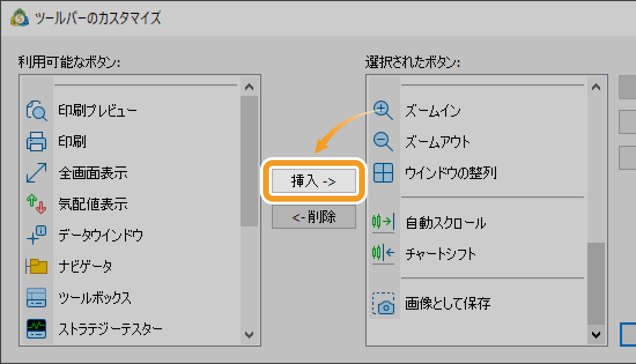This screenshot has height=364, width=636.
Task: Choose ツールボックス list entry
Action: click(x=94, y=298)
